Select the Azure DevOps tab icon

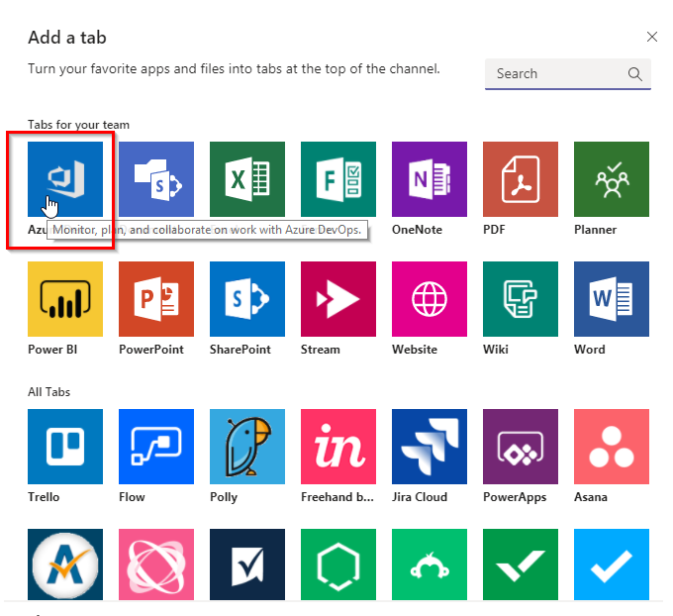point(65,179)
